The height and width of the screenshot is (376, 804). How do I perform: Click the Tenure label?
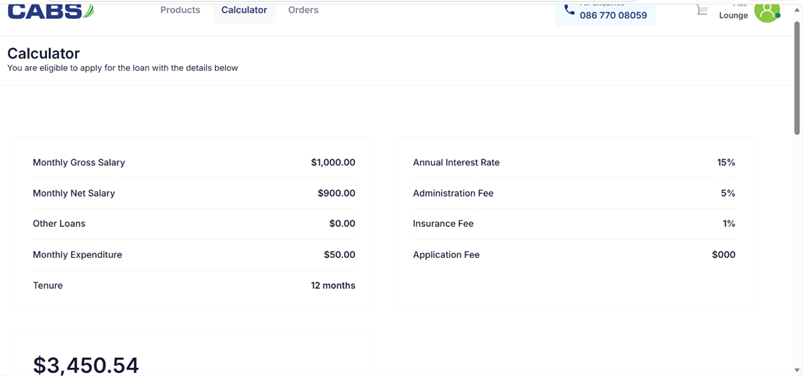(48, 285)
